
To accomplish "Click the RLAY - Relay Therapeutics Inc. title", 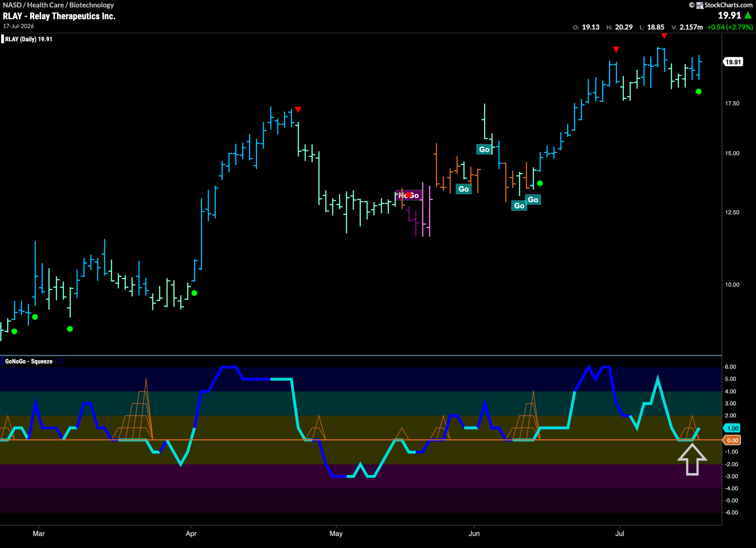I will click(59, 16).
